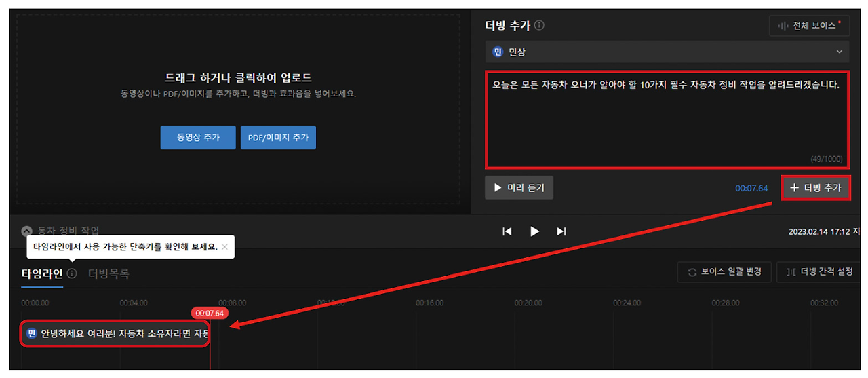
Task: Click the 미리 듣기 preview button
Action: tap(519, 188)
